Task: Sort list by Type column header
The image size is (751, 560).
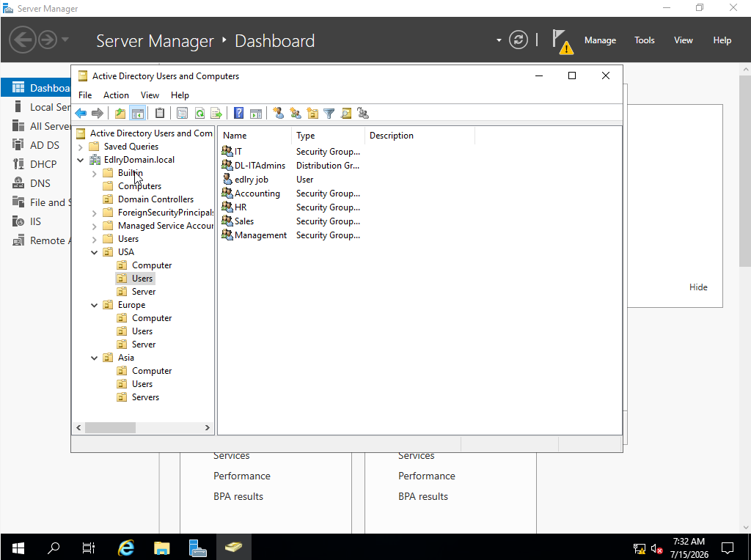Action: 328,136
